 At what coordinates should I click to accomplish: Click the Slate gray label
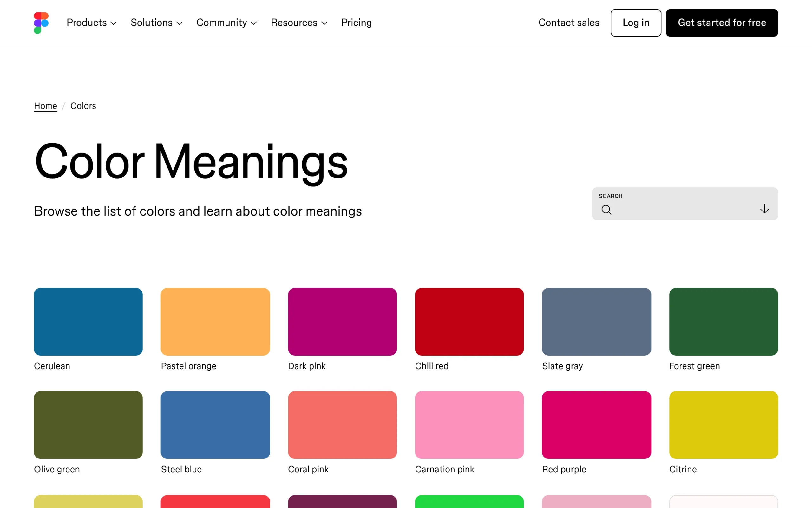[x=562, y=366]
